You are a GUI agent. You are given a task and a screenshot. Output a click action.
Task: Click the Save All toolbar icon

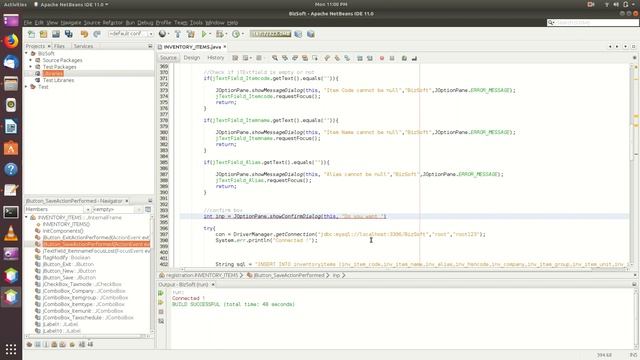[x=69, y=34]
